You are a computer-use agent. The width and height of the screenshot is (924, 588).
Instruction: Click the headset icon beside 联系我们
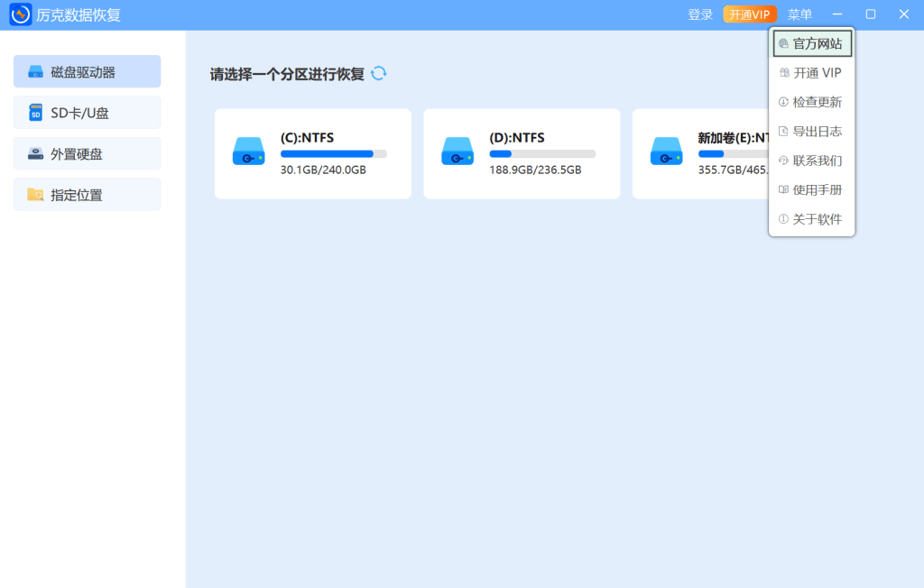(x=783, y=161)
